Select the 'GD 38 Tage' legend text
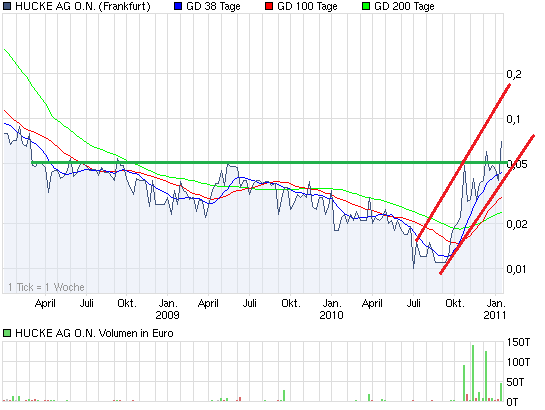The image size is (545, 410). [213, 6]
